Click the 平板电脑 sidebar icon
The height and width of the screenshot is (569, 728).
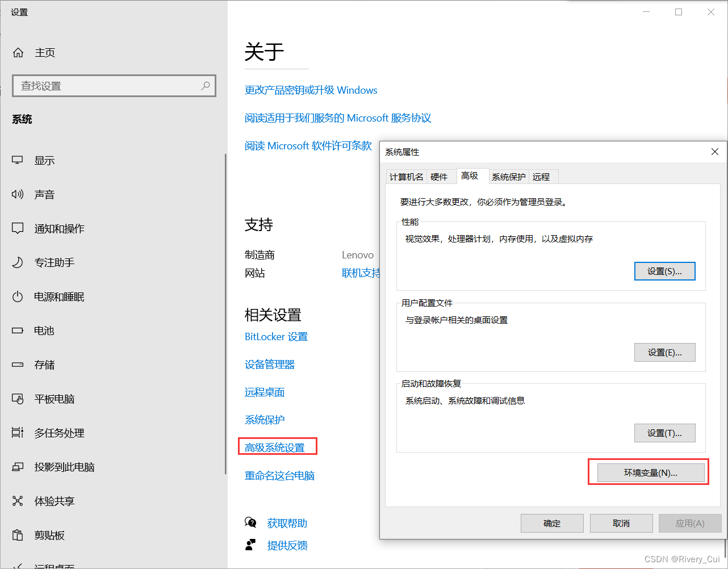click(x=18, y=399)
